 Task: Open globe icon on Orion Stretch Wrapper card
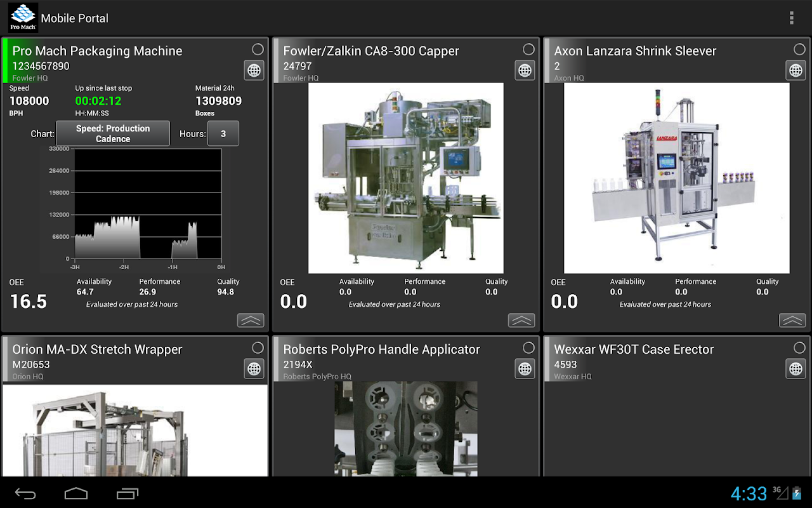[x=254, y=369]
